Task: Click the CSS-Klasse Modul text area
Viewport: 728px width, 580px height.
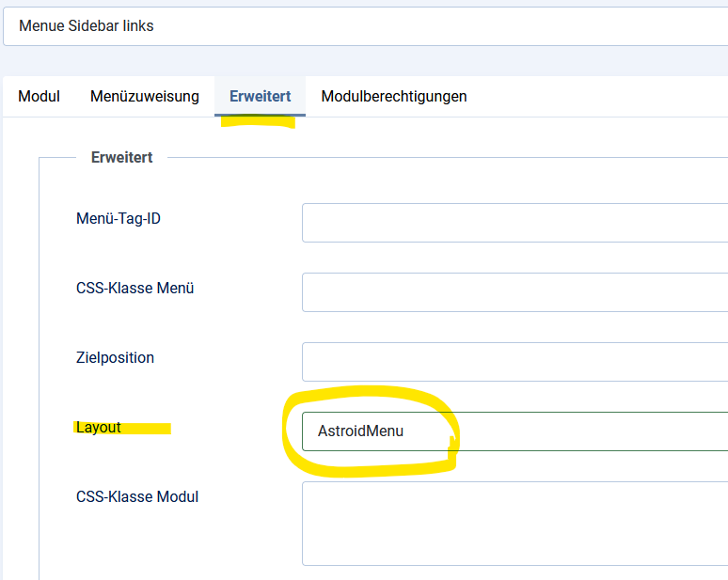Action: [514, 524]
